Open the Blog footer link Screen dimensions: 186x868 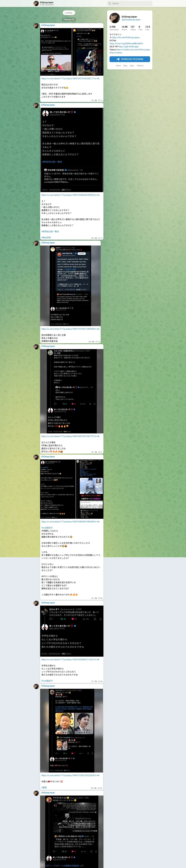125,66
